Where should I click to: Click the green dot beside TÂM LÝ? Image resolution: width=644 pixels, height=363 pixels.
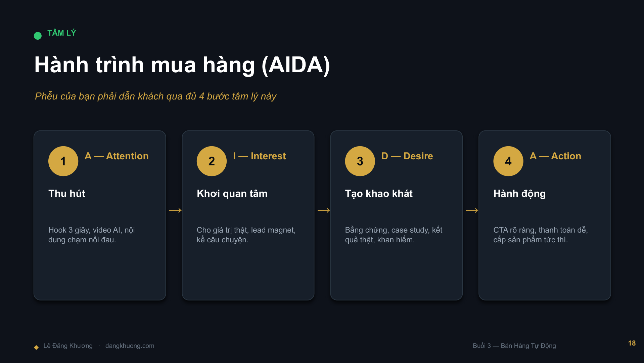pos(38,36)
